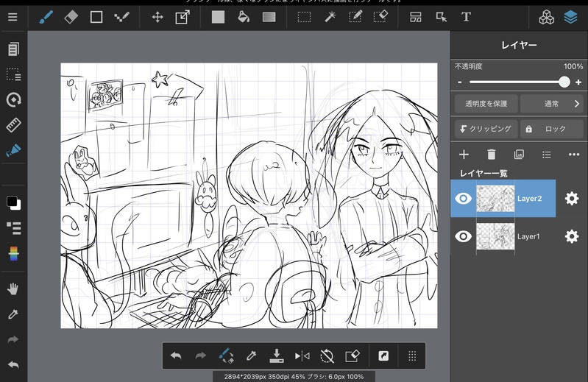Image resolution: width=588 pixels, height=382 pixels.
Task: Select the eyedropper in the shortcut bar
Action: coord(251,356)
